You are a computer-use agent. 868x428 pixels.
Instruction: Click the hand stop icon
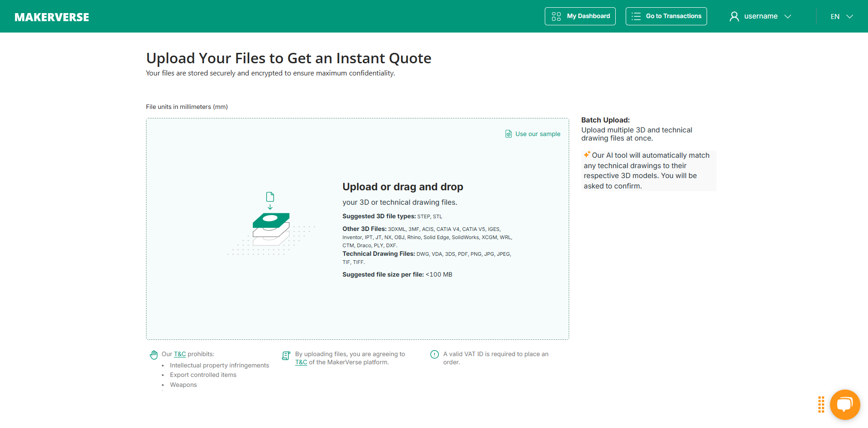coord(154,355)
